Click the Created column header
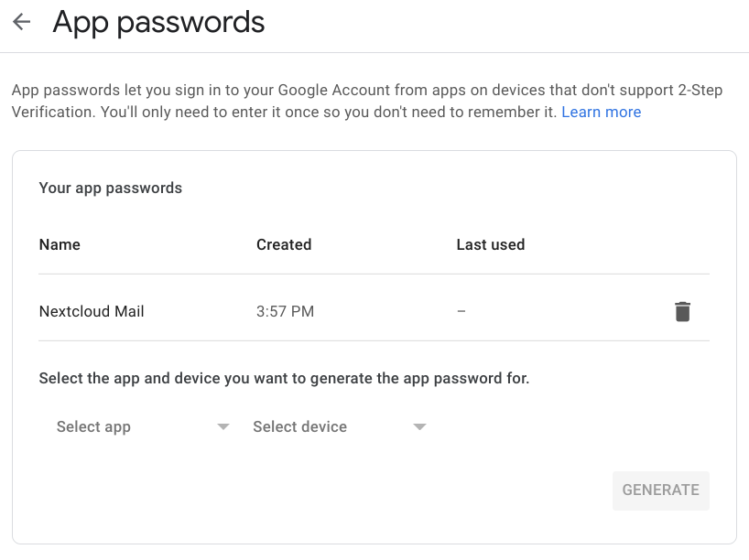Screen dimensions: 749x560 [284, 244]
